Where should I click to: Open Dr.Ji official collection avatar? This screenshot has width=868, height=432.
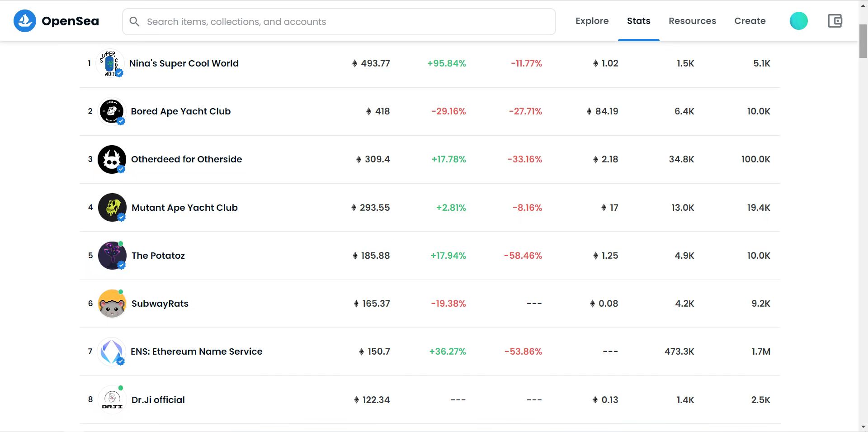coord(112,400)
